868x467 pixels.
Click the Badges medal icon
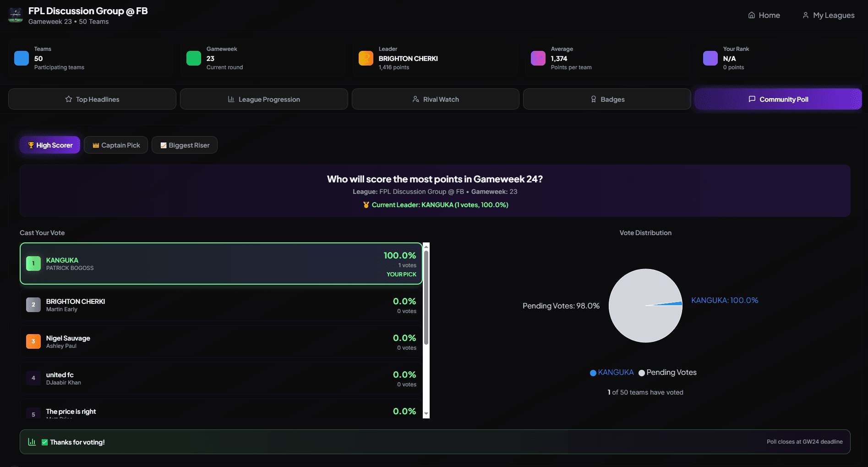click(x=594, y=99)
